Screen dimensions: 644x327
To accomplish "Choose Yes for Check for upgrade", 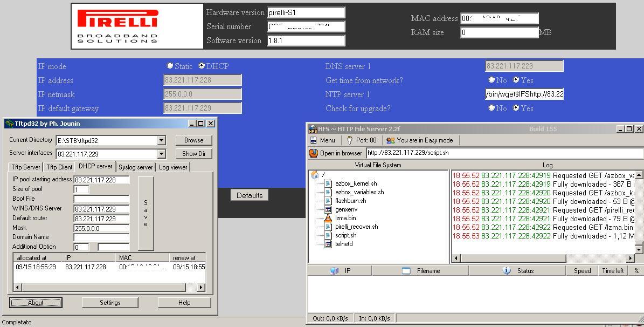I will [x=516, y=108].
